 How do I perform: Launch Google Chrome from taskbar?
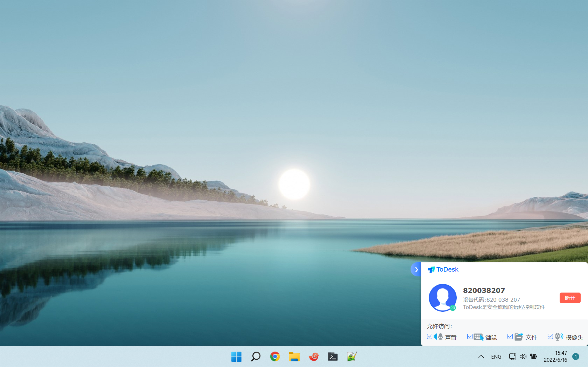275,357
